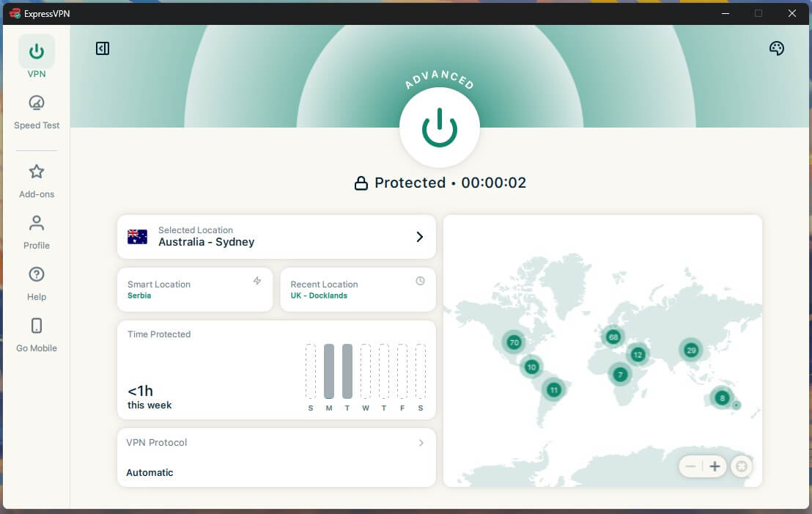Click the lightning icon on Smart Location
The height and width of the screenshot is (514, 812).
tap(256, 281)
